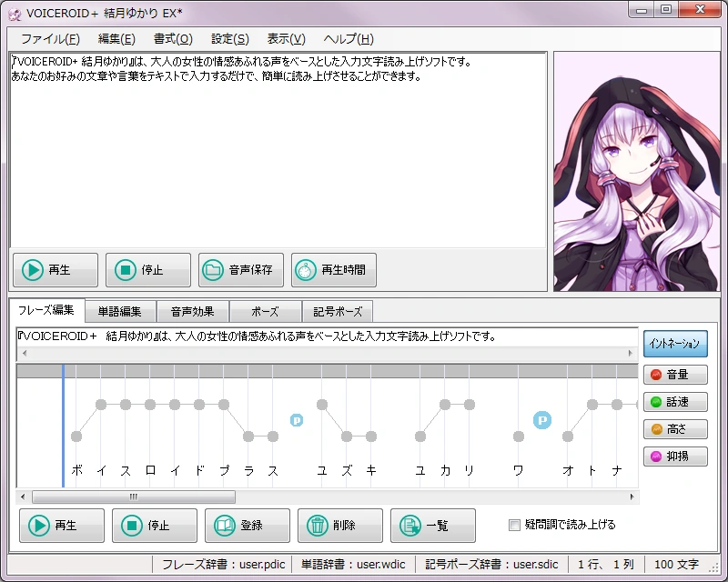Click the timeline scrollbar right arrow

[x=632, y=497]
